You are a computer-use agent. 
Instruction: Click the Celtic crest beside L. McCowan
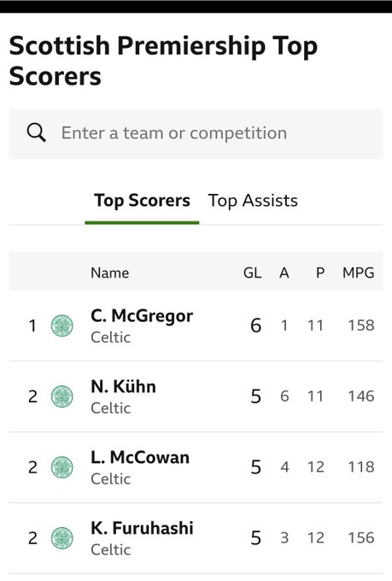click(61, 467)
